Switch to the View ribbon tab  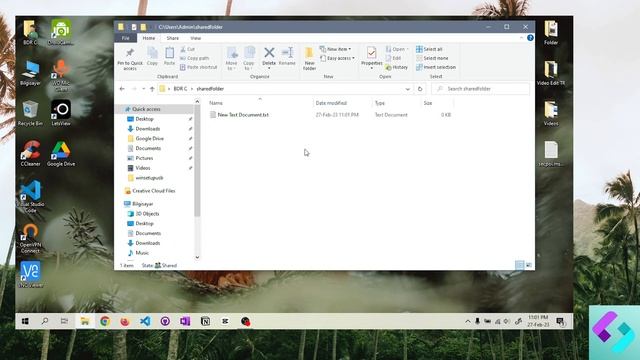pos(196,38)
